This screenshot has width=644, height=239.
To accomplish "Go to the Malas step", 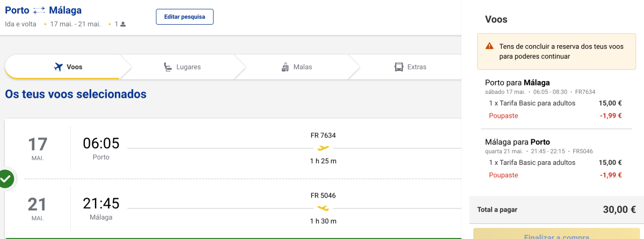I will coord(297,67).
